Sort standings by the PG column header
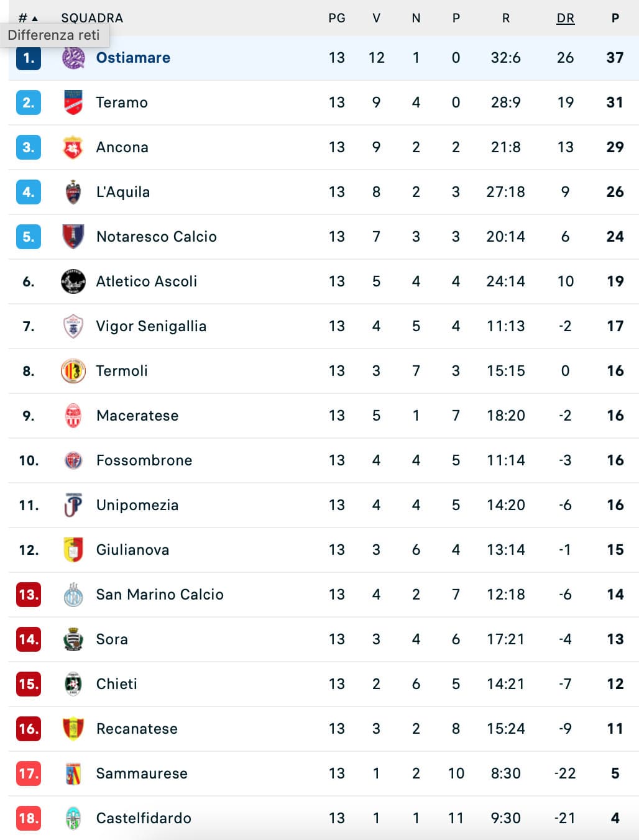 click(x=337, y=18)
